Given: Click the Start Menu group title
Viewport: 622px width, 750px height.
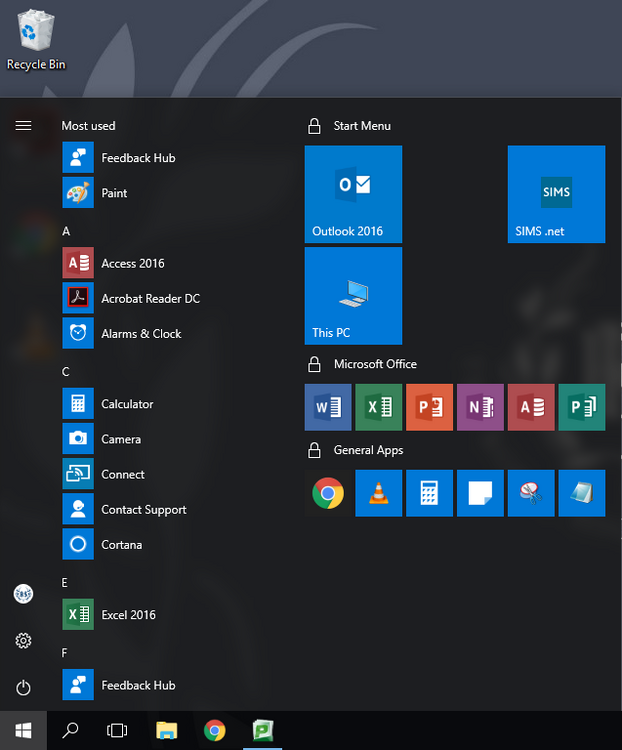Looking at the screenshot, I should pos(362,126).
